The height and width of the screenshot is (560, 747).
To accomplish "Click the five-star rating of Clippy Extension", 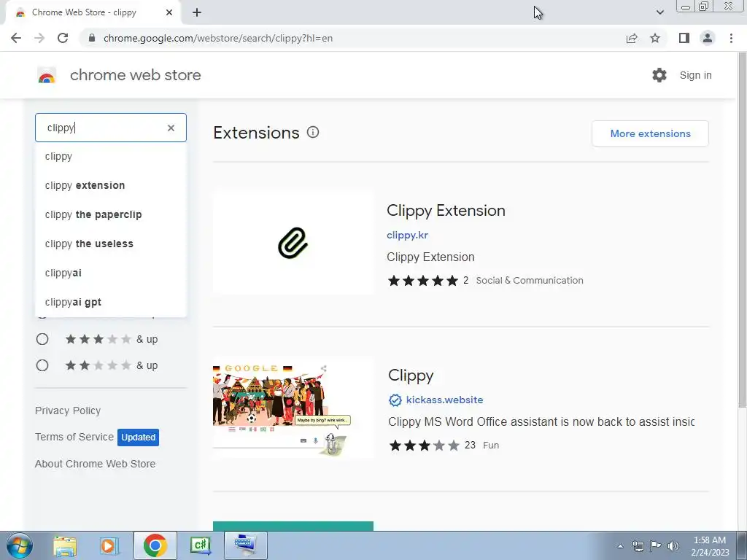I will tap(423, 281).
